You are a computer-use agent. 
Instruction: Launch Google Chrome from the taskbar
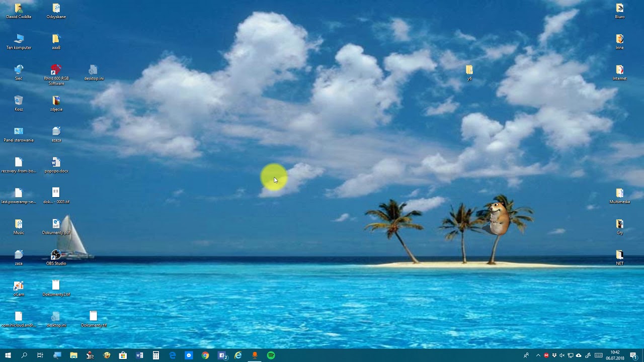pos(205,355)
